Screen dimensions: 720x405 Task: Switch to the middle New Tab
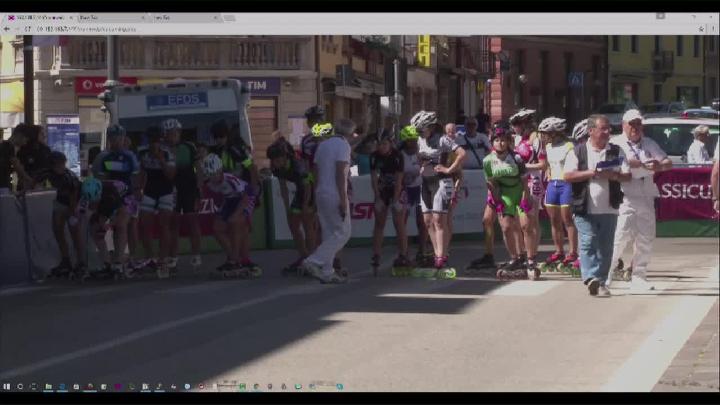[105, 17]
